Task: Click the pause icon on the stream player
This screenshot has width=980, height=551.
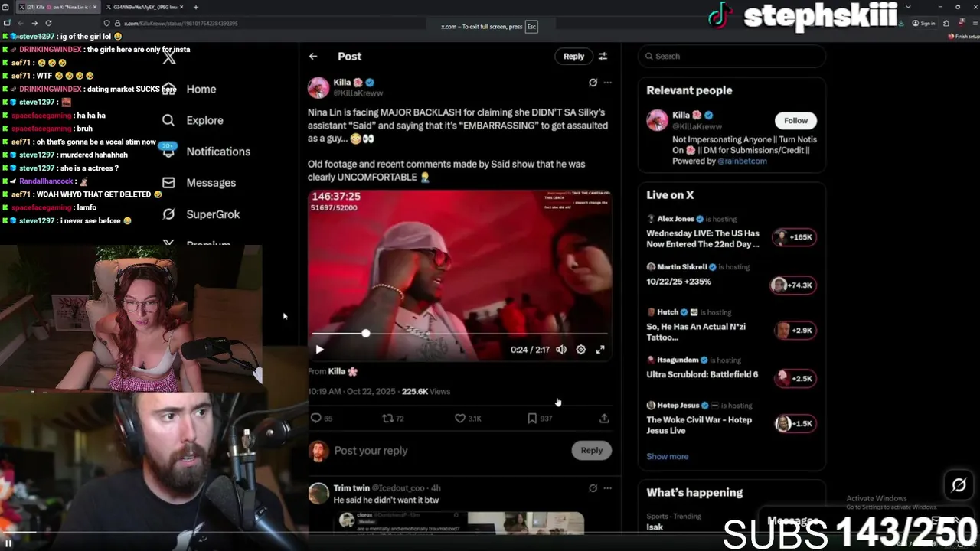Action: click(8, 543)
